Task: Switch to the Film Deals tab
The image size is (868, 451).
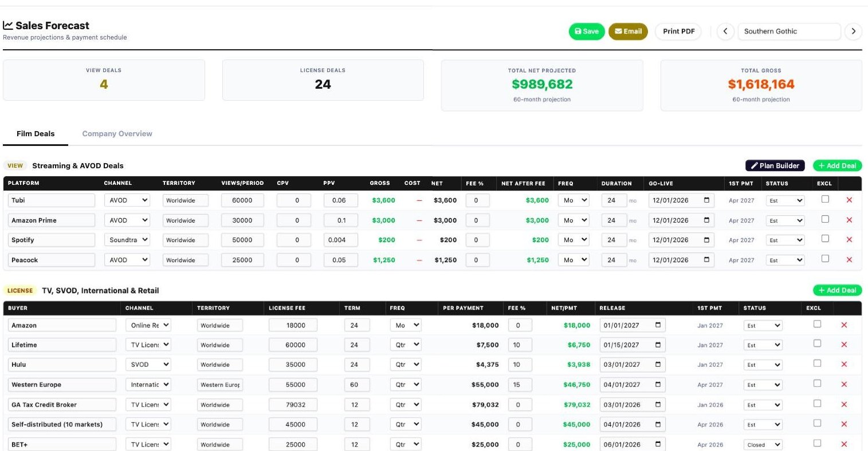Action: pos(36,134)
